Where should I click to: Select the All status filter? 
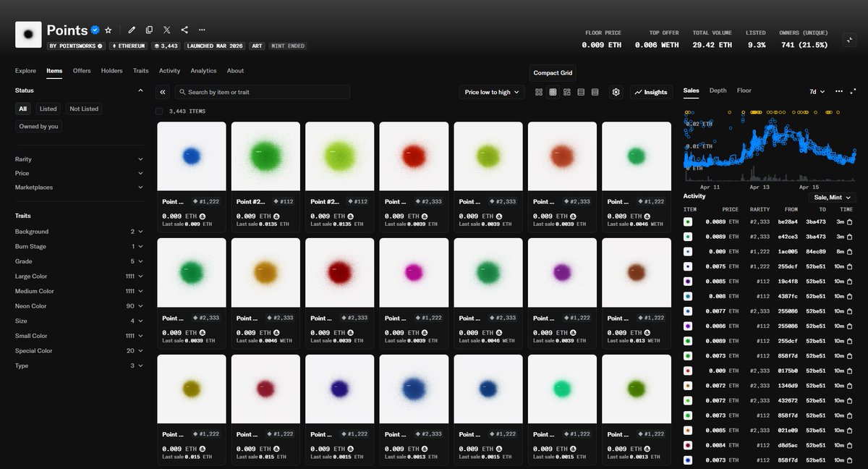click(x=23, y=109)
